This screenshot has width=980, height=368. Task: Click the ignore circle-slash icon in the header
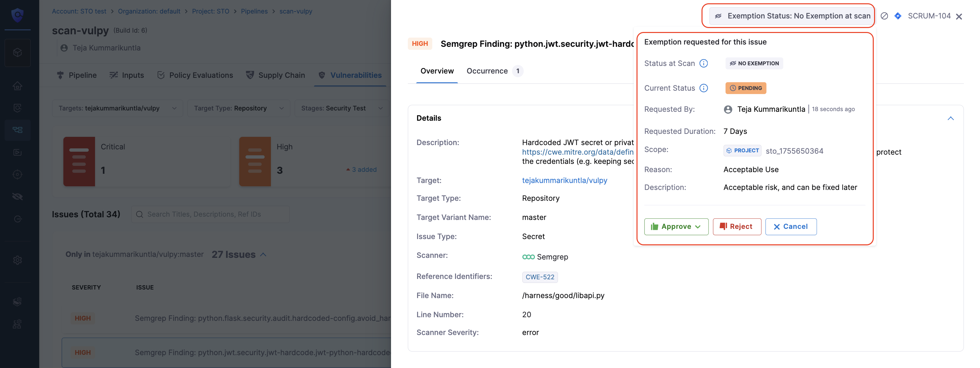[x=885, y=16]
